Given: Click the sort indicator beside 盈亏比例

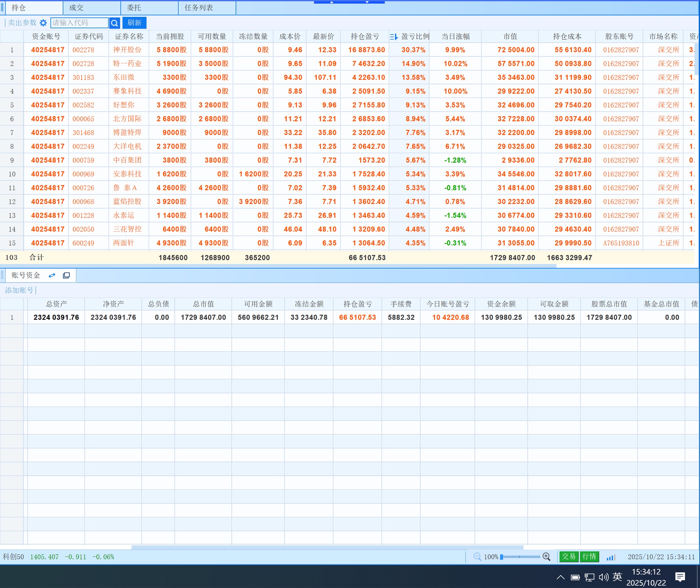Looking at the screenshot, I should click(x=394, y=37).
